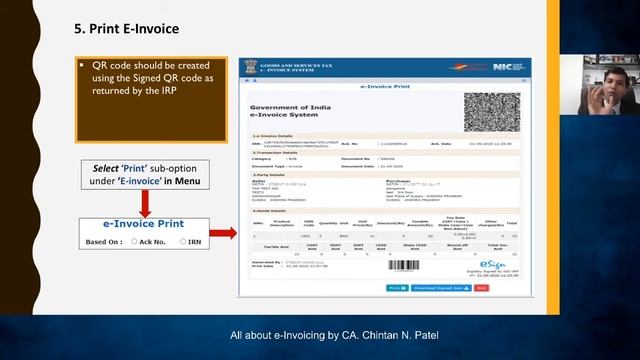Viewport: 640px width, 360px height.
Task: Open the QR code on the e-invoice
Action: tap(492, 112)
